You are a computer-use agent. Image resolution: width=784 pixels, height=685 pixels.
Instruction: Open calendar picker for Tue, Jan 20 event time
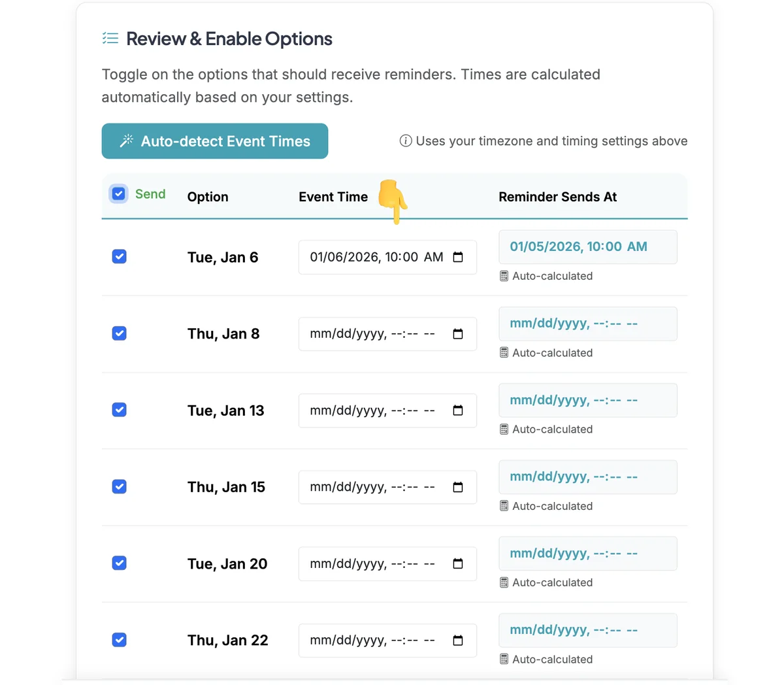tap(458, 563)
